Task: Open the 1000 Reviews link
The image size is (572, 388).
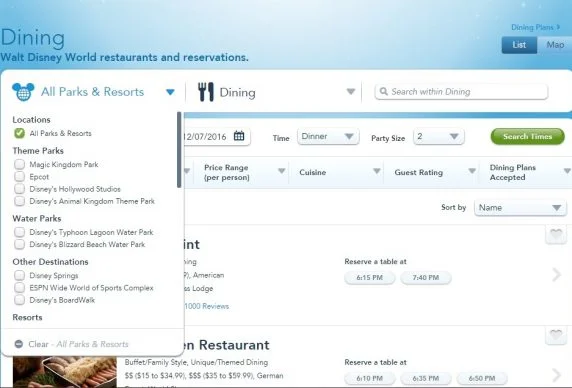Action: (x=207, y=306)
